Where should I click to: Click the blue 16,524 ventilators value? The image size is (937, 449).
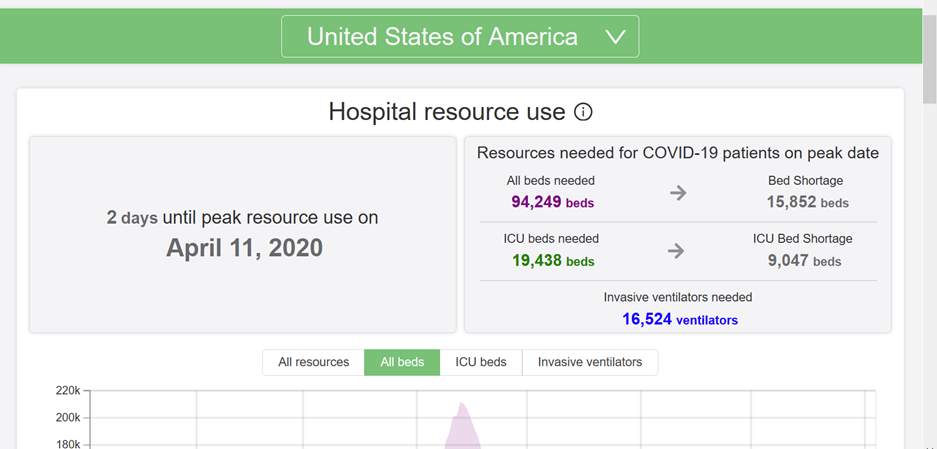pyautogui.click(x=679, y=319)
